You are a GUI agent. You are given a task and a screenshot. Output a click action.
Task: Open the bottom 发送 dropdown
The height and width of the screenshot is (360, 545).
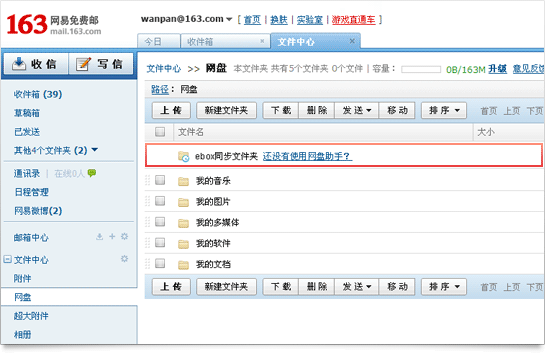[357, 287]
